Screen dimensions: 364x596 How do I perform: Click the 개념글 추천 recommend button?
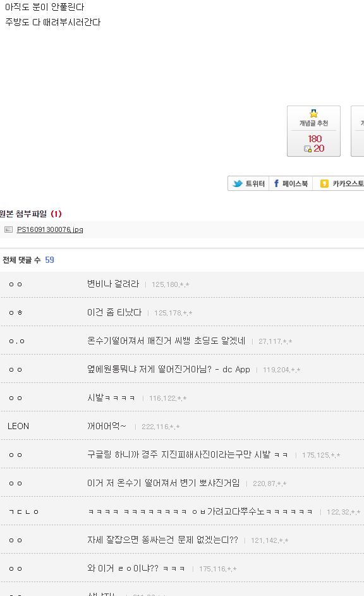click(313, 131)
